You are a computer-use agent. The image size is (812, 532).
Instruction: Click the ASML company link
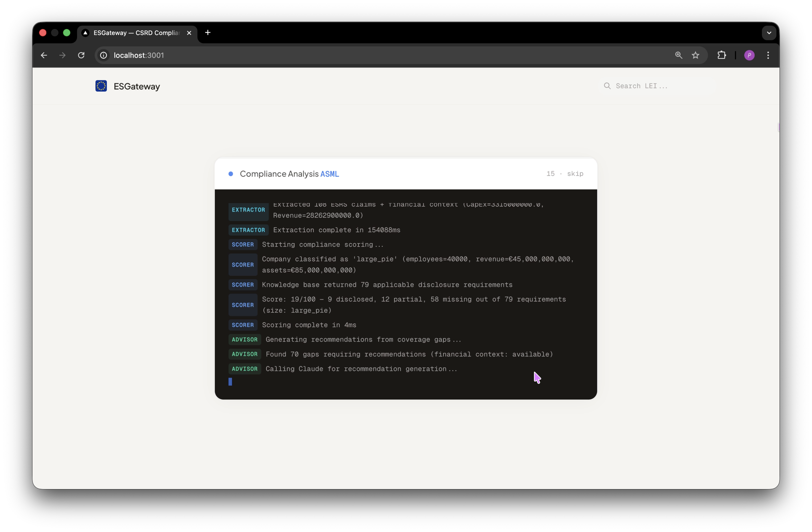click(x=329, y=174)
